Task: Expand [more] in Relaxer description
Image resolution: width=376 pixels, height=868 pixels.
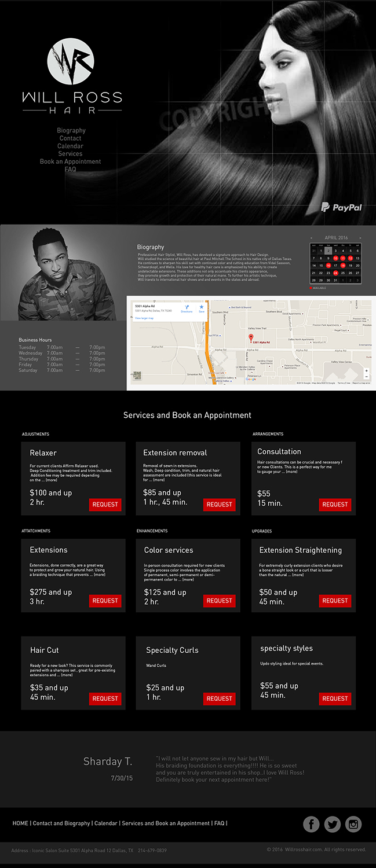Action: [x=52, y=480]
